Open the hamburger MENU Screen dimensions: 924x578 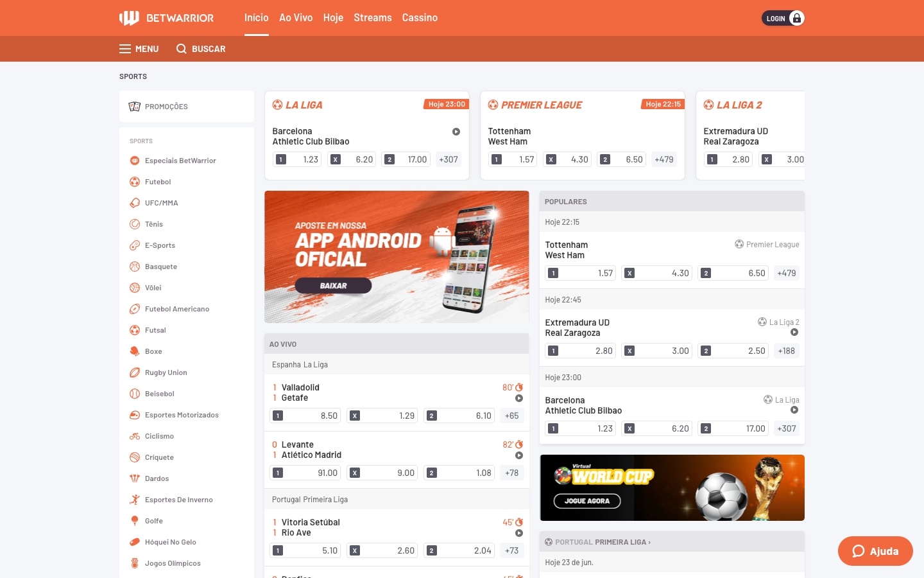point(139,49)
